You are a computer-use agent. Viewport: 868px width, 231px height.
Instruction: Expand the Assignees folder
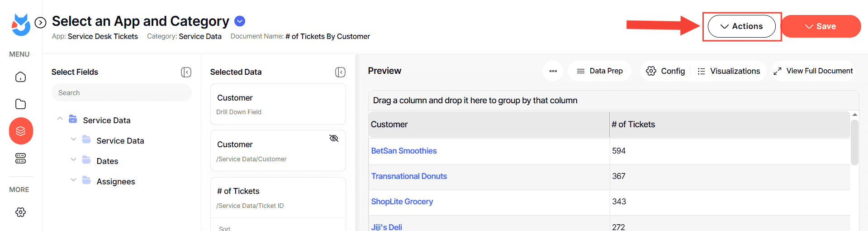pos(73,180)
